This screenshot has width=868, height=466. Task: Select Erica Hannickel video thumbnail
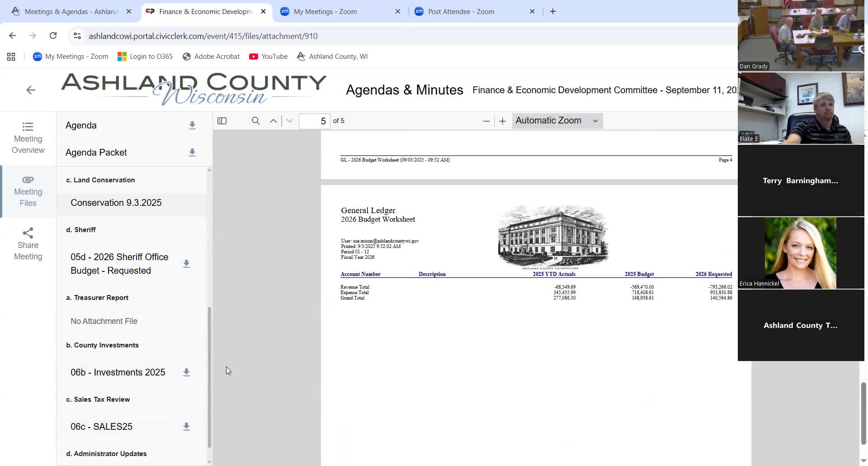pos(801,253)
